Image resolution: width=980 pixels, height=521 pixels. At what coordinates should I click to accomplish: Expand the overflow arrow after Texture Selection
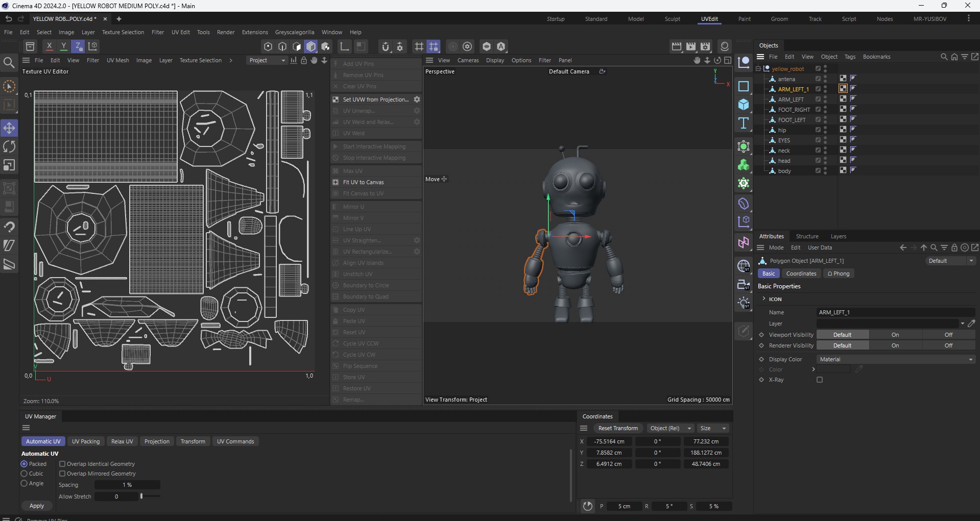coord(231,60)
